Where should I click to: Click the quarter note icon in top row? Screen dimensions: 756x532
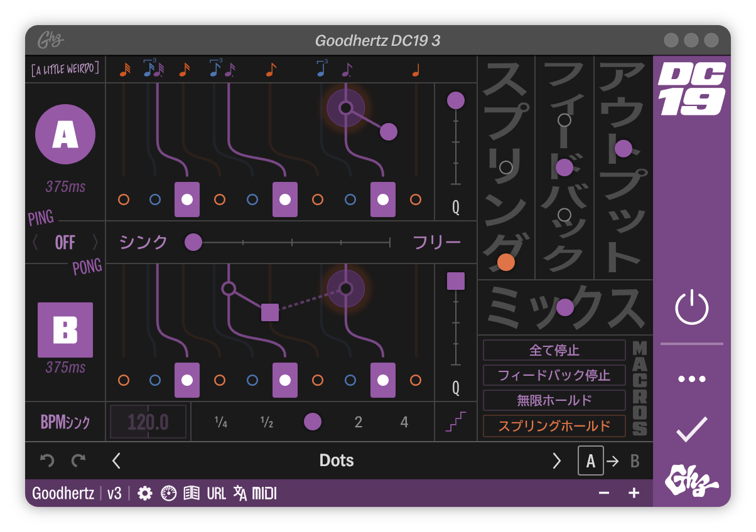point(416,71)
